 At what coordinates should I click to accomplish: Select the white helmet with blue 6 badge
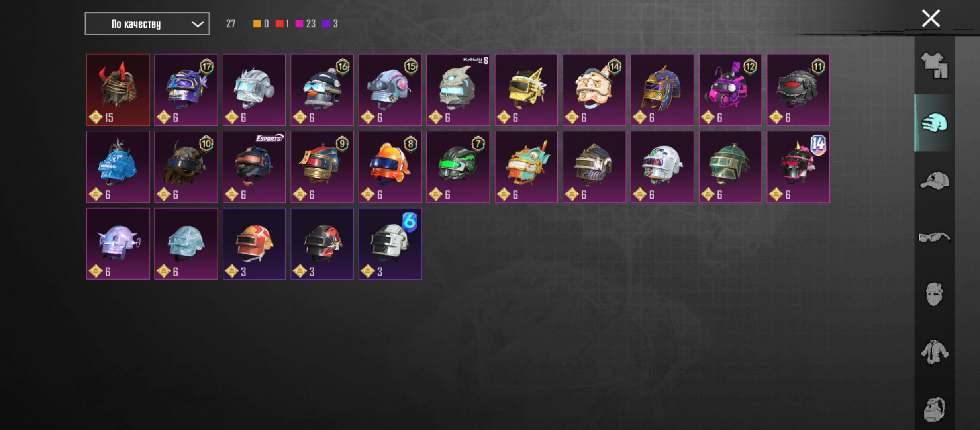point(390,244)
